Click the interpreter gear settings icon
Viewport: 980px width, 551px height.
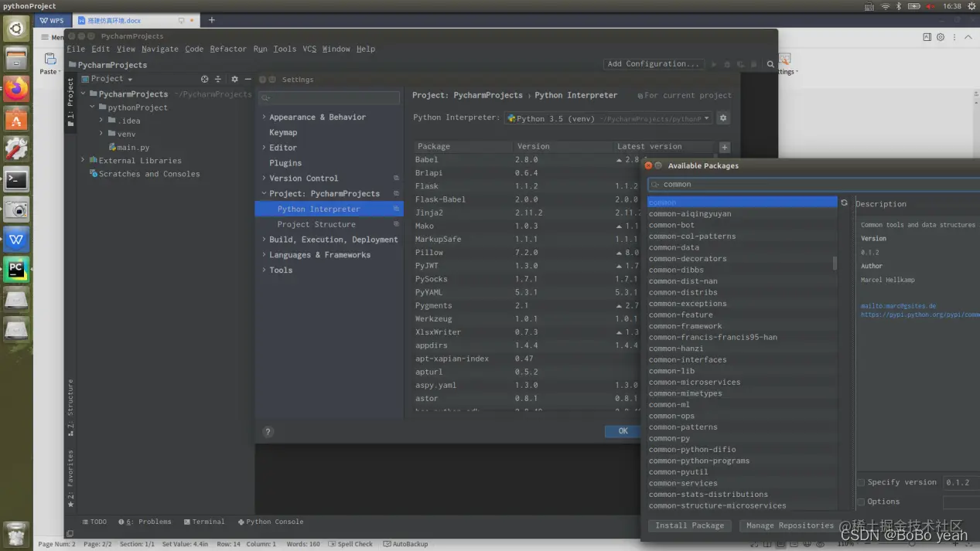click(x=723, y=118)
